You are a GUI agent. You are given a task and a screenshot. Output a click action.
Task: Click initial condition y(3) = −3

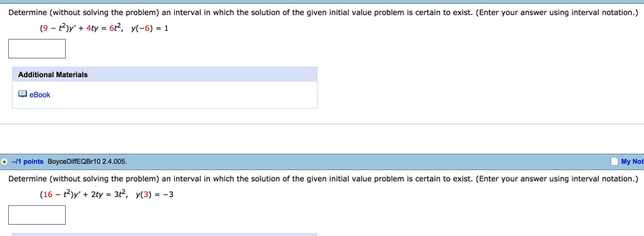[155, 195]
